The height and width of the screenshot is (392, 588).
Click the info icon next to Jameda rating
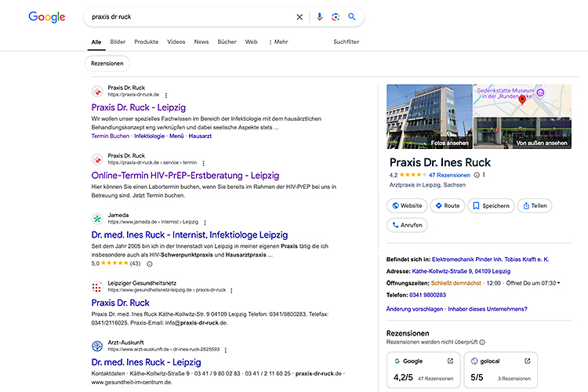[x=150, y=264]
